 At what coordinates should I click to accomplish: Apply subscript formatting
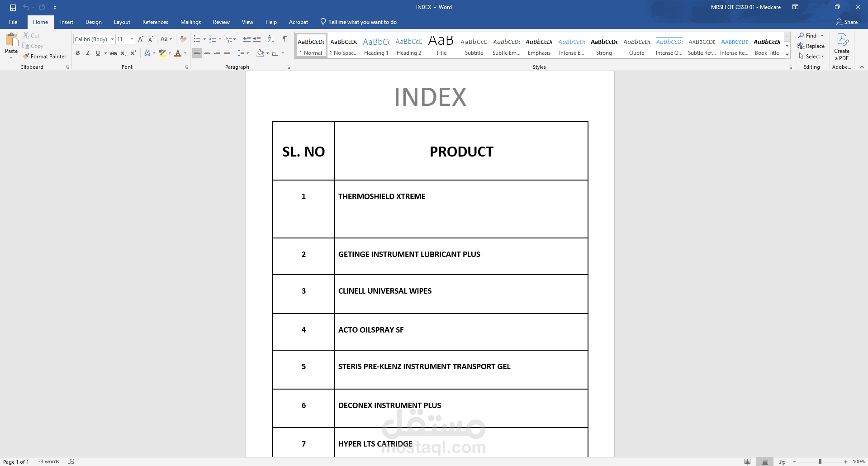pyautogui.click(x=123, y=53)
